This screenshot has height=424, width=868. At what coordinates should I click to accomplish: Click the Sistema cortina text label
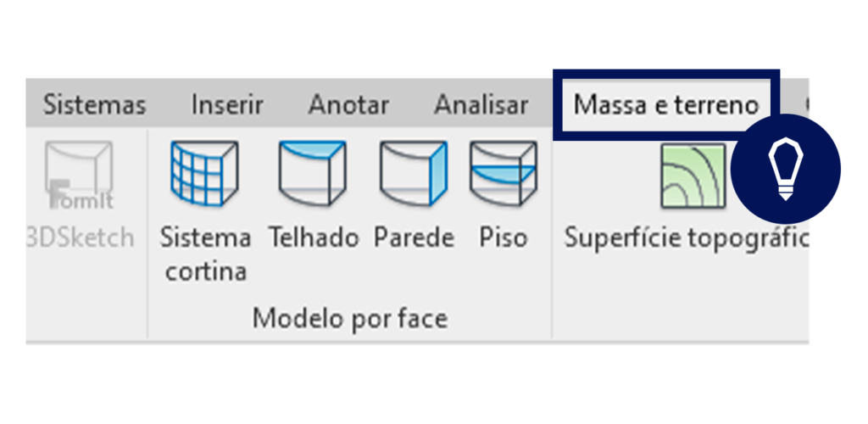205,255
